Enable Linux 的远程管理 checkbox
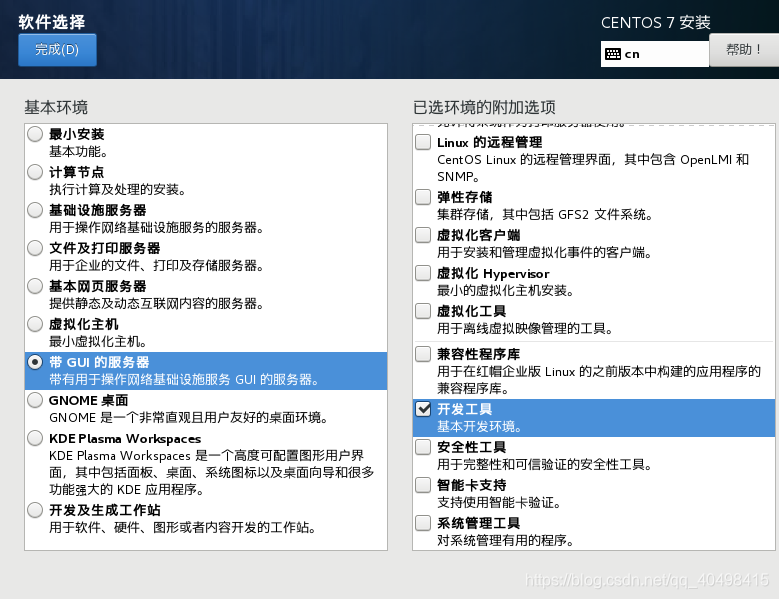Viewport: 779px width, 599px height. tap(423, 142)
